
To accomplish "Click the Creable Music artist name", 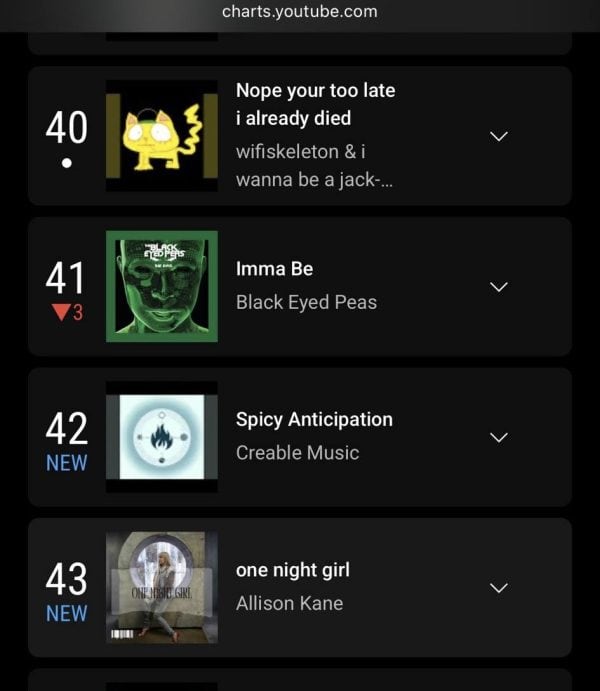I will (297, 453).
